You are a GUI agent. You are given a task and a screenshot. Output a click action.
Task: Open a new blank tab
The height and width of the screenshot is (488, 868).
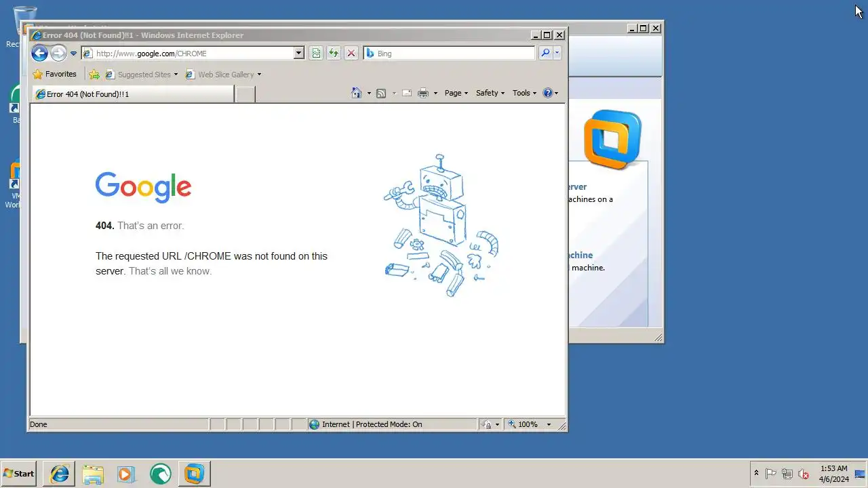(245, 94)
